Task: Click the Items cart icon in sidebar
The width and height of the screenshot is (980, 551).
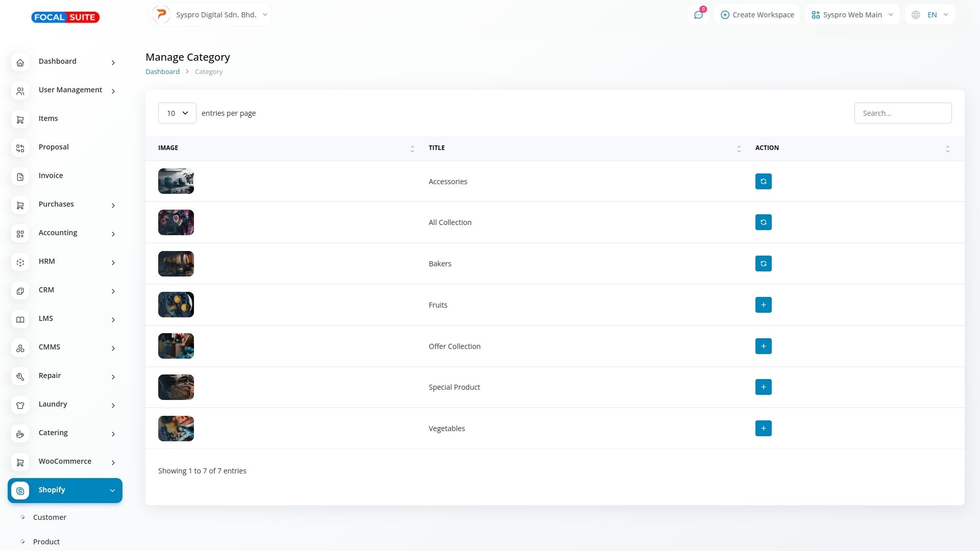Action: 20,120
